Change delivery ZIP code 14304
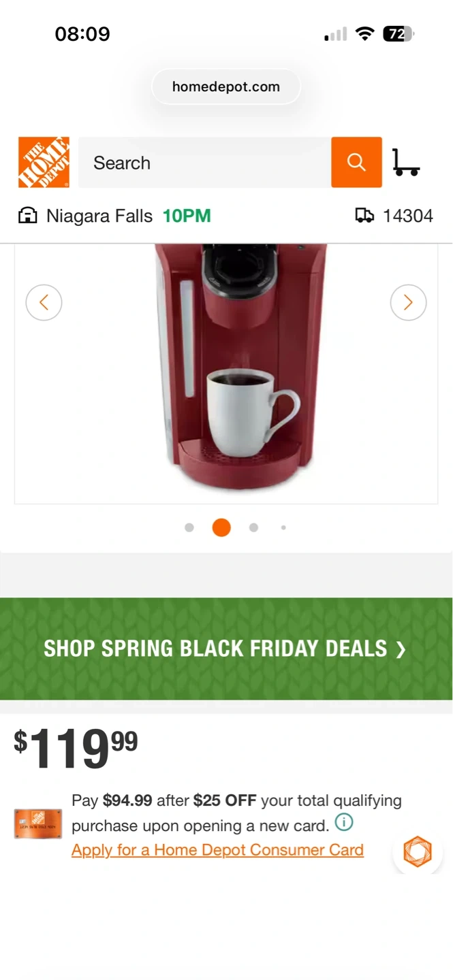The width and height of the screenshot is (453, 980). pyautogui.click(x=408, y=216)
